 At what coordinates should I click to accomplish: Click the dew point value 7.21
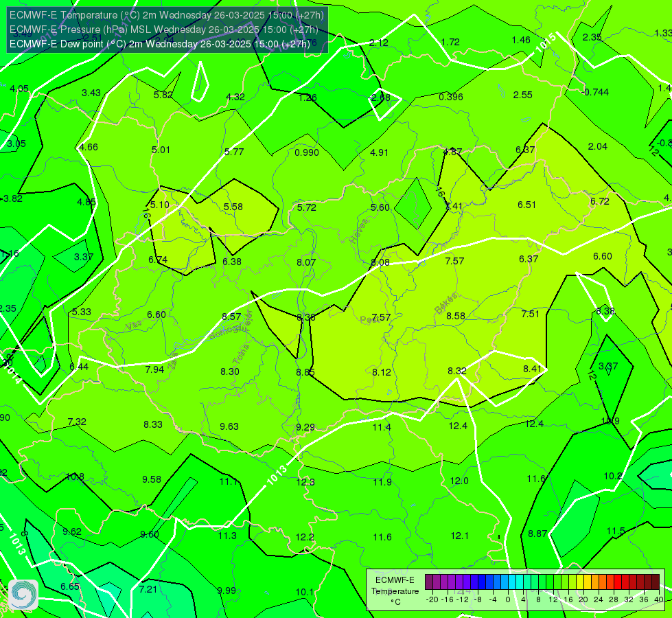coord(148,589)
